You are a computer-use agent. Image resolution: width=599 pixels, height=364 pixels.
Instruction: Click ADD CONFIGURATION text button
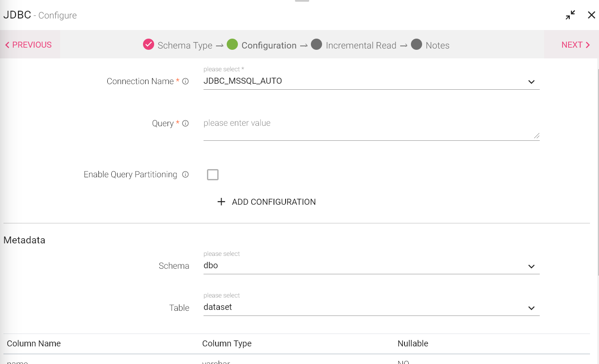coord(274,202)
